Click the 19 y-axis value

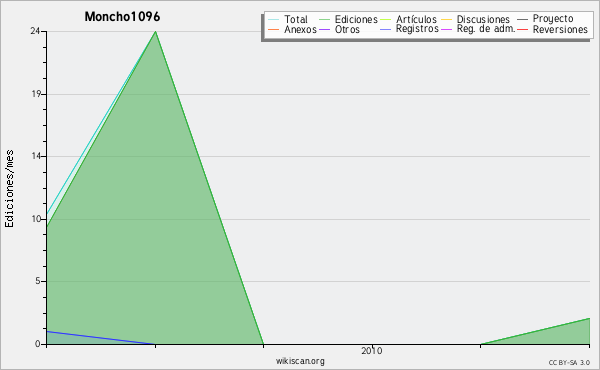pyautogui.click(x=36, y=94)
